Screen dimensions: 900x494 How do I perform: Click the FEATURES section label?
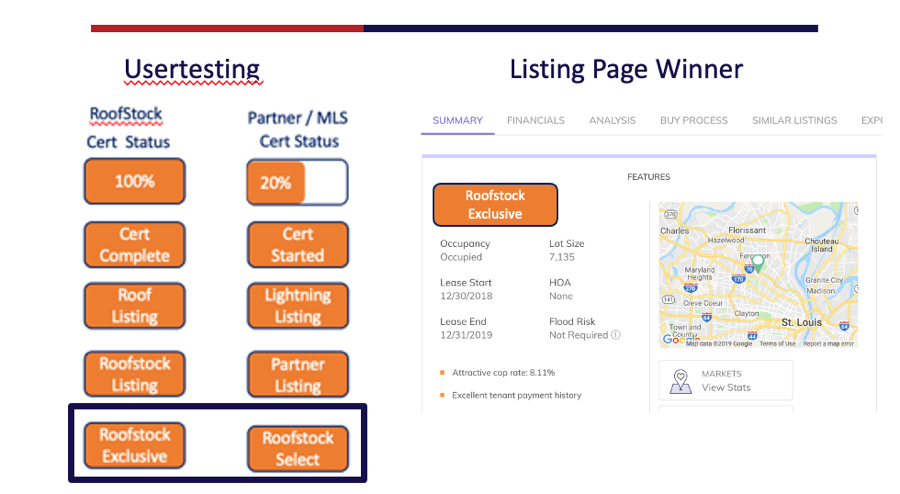[649, 177]
